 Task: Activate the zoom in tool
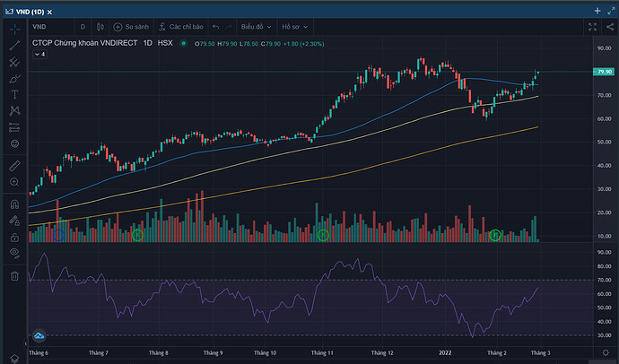[14, 182]
